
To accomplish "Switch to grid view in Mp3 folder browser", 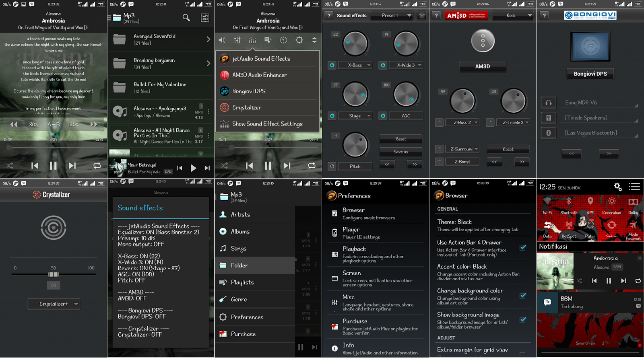I will (205, 18).
